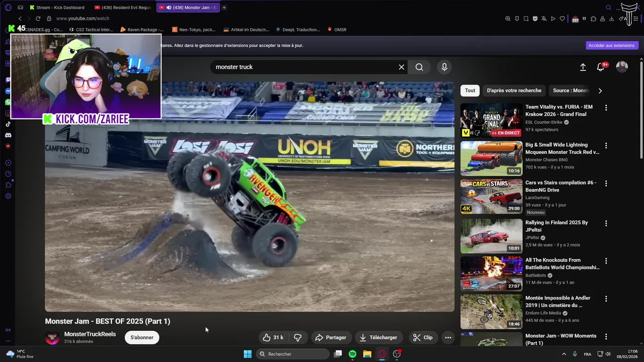644x362 pixels.
Task: Click the S'abonner subscribe button
Action: [x=142, y=337]
